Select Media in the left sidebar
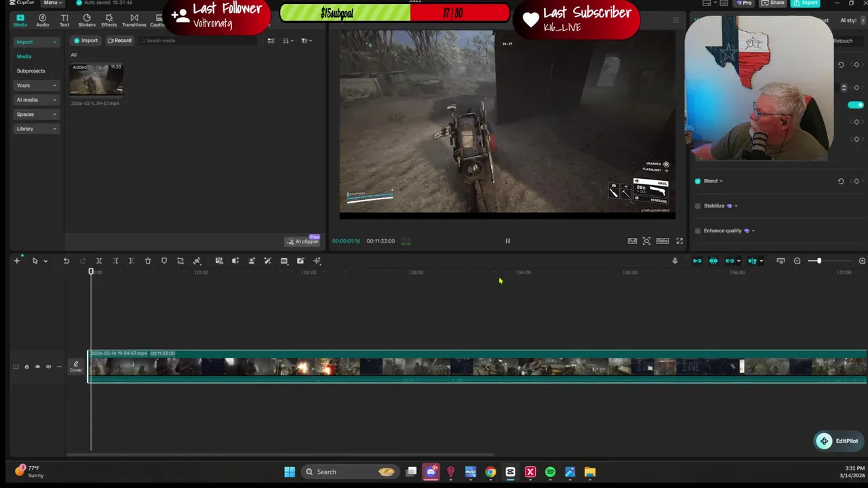The width and height of the screenshot is (868, 488). pyautogui.click(x=24, y=56)
